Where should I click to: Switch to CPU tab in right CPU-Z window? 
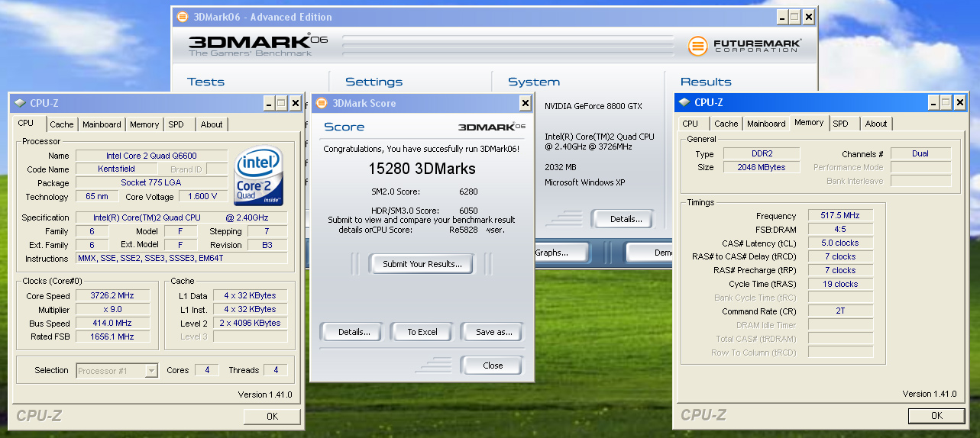[690, 124]
